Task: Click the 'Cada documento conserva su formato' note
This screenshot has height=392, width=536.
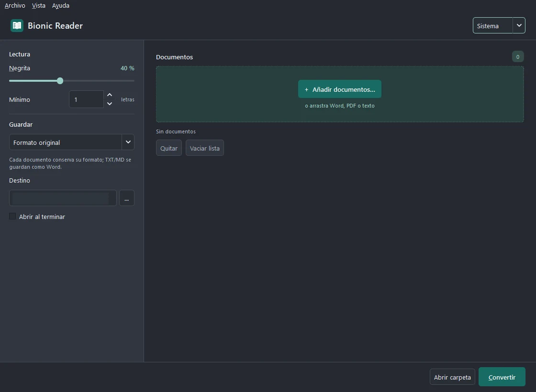Action: click(x=70, y=163)
